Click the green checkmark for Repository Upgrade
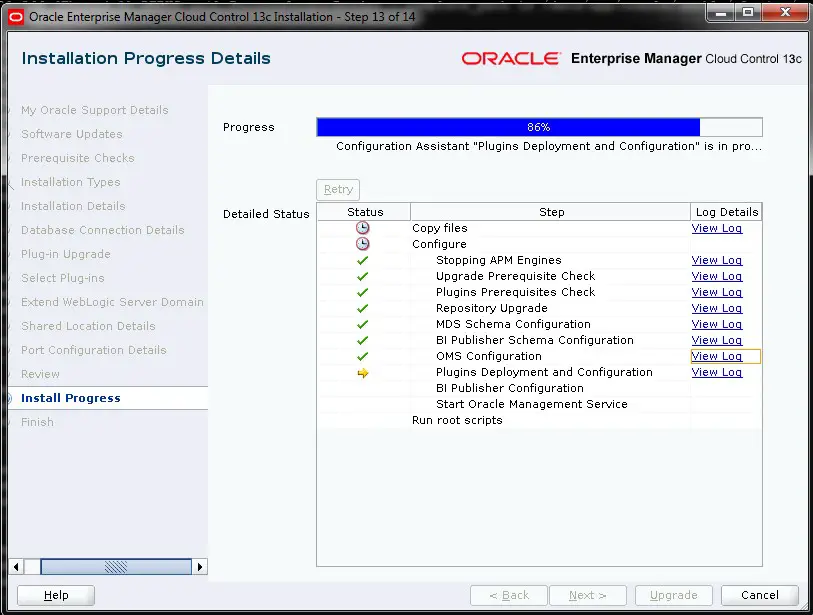Image resolution: width=813 pixels, height=615 pixels. coord(362,309)
